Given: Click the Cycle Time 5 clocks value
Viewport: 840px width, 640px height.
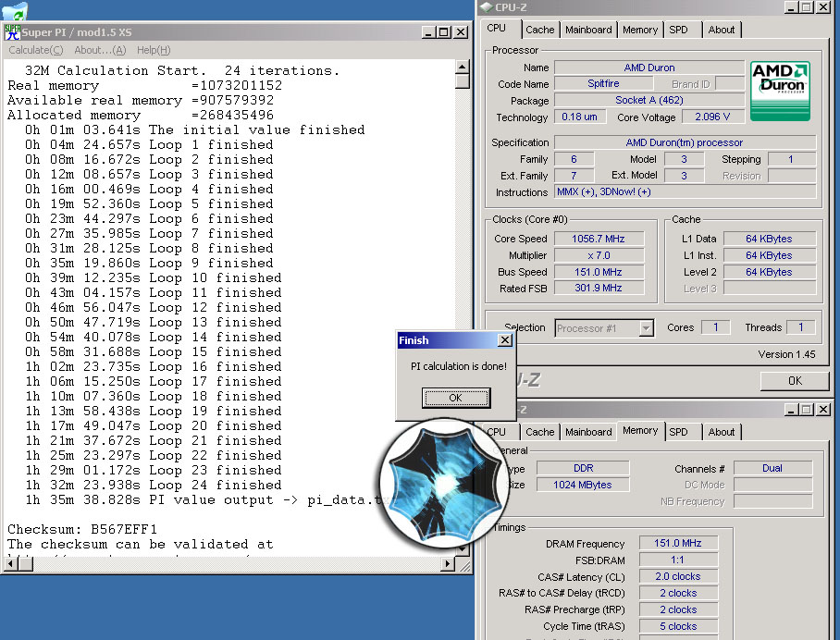Looking at the screenshot, I should point(678,626).
